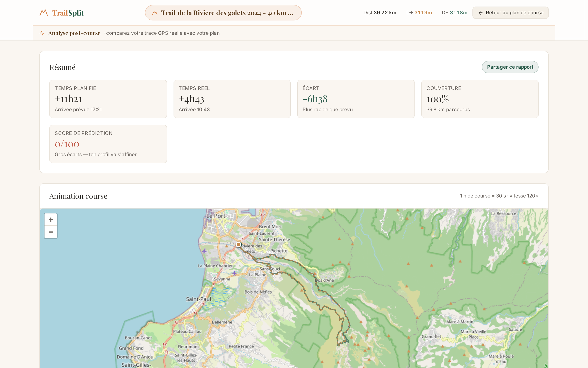Click the D+ 3119m stat
This screenshot has height=368, width=588.
(x=419, y=13)
